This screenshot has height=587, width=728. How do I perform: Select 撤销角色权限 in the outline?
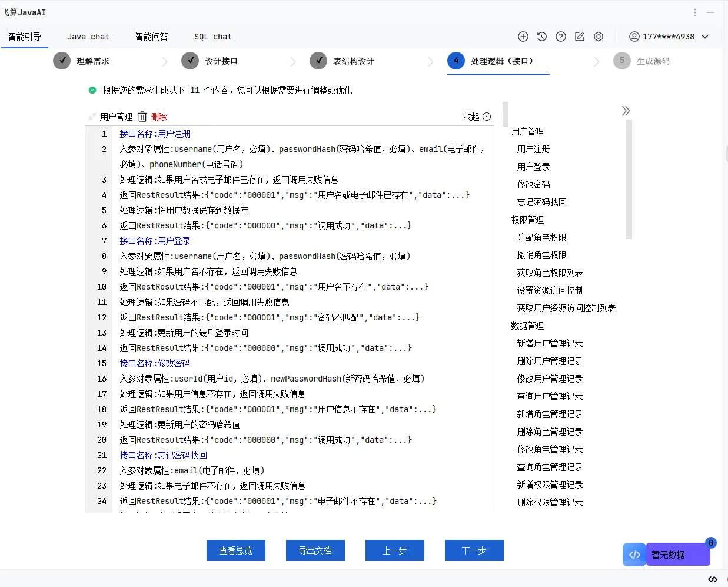(x=542, y=255)
